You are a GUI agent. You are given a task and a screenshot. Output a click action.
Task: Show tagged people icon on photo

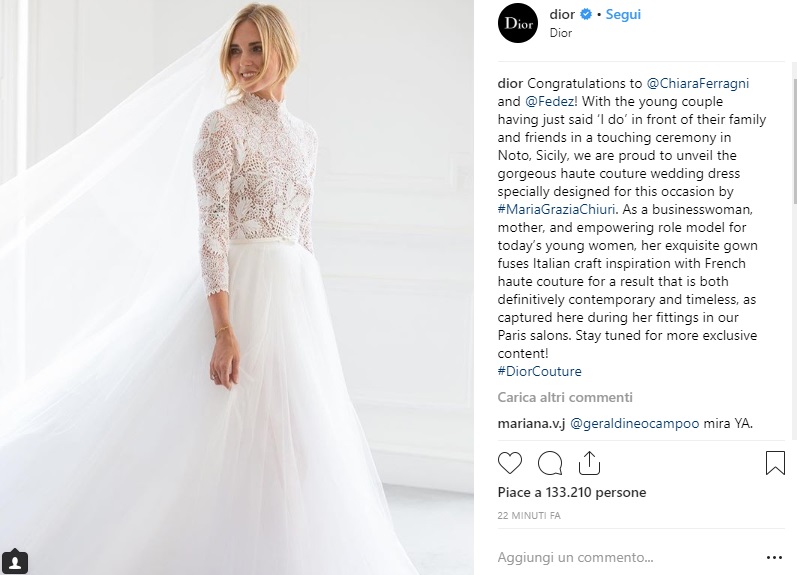15,562
